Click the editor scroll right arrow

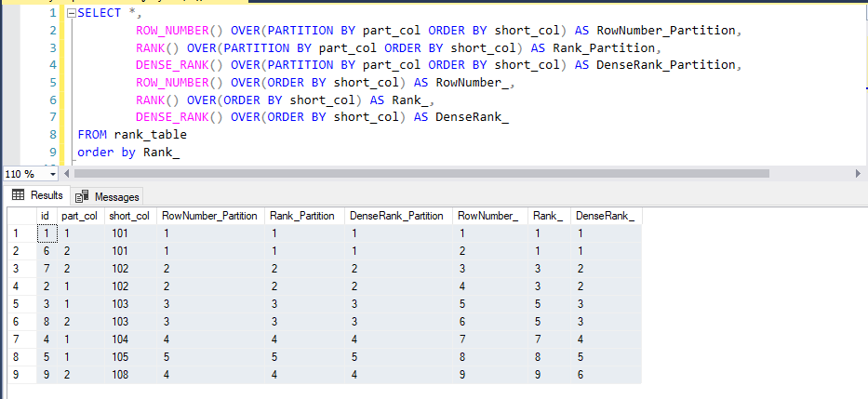(857, 174)
